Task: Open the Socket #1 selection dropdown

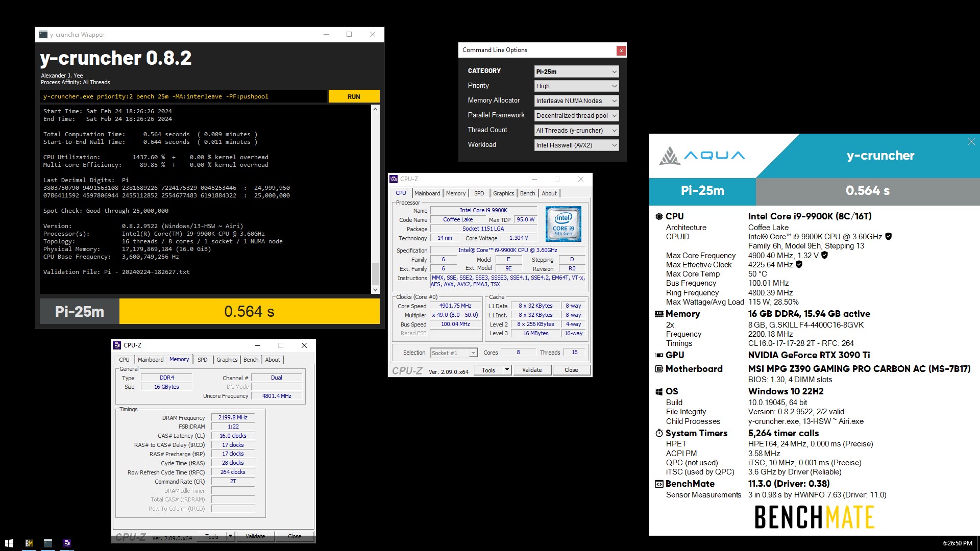Action: [454, 353]
